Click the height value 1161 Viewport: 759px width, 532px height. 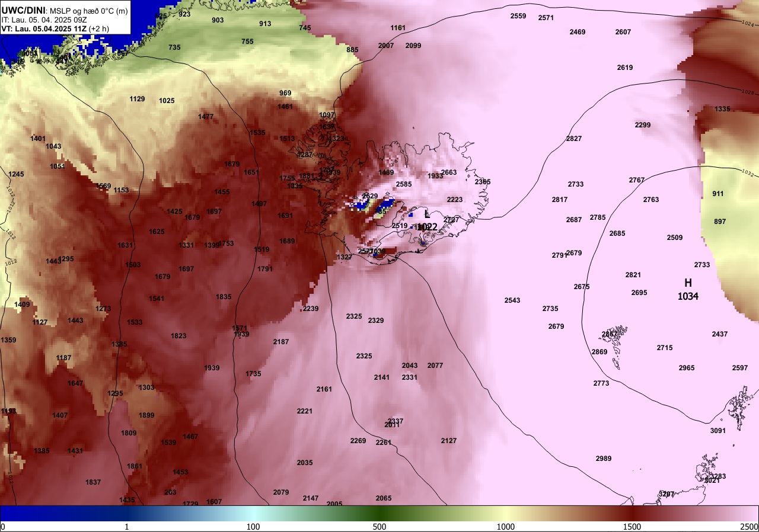coord(398,28)
